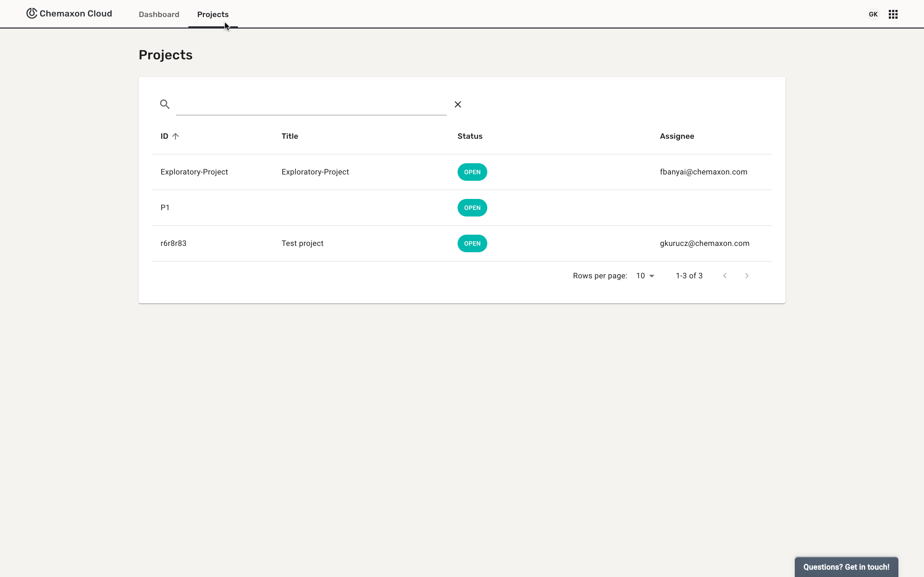The image size is (924, 577).
Task: Toggle ID column sort arrow
Action: [175, 136]
